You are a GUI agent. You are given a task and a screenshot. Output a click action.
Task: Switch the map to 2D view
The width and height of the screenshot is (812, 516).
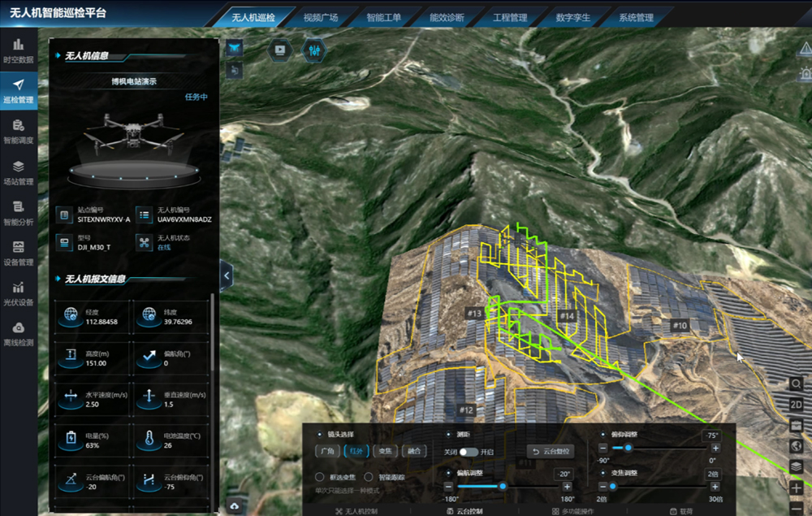click(797, 404)
